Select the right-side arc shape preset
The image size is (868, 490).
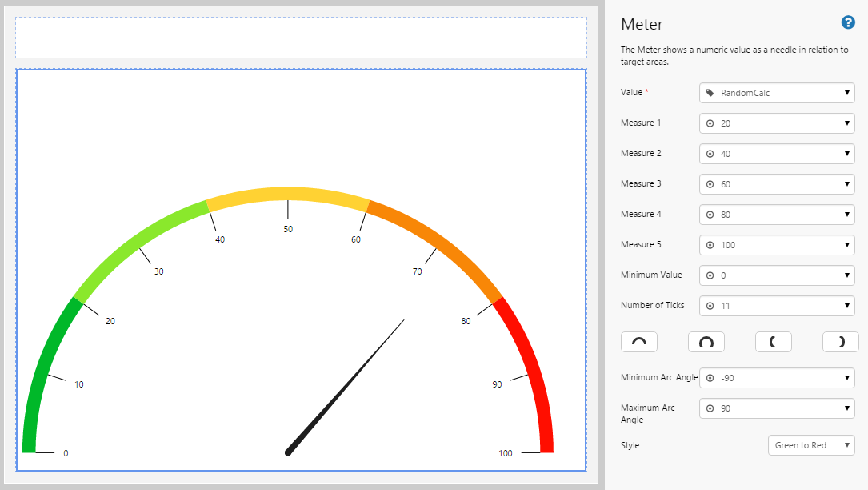point(840,342)
